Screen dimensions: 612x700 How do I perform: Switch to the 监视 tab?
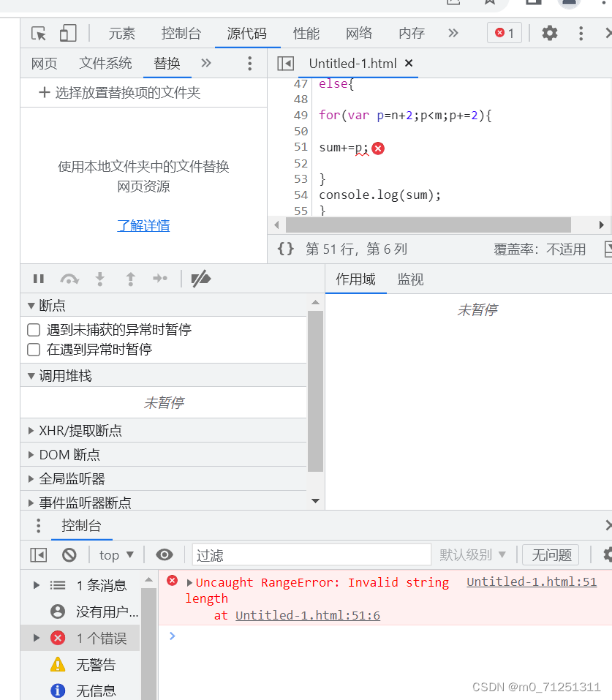pos(409,279)
